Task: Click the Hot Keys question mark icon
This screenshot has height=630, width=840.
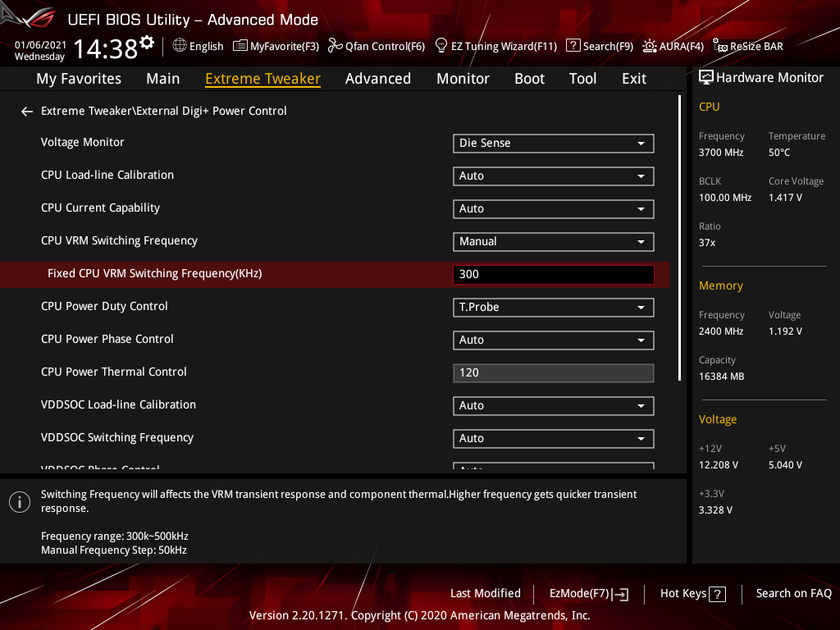Action: [717, 594]
